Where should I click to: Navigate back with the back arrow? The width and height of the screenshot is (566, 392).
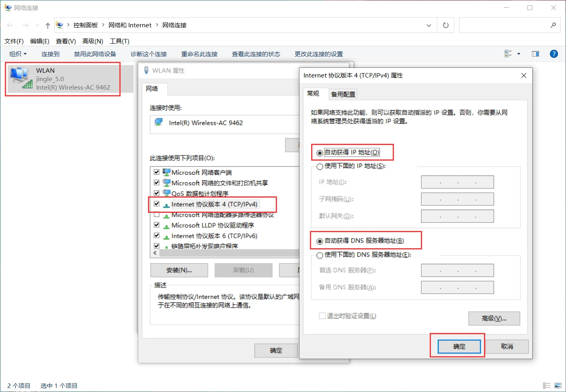[10, 25]
